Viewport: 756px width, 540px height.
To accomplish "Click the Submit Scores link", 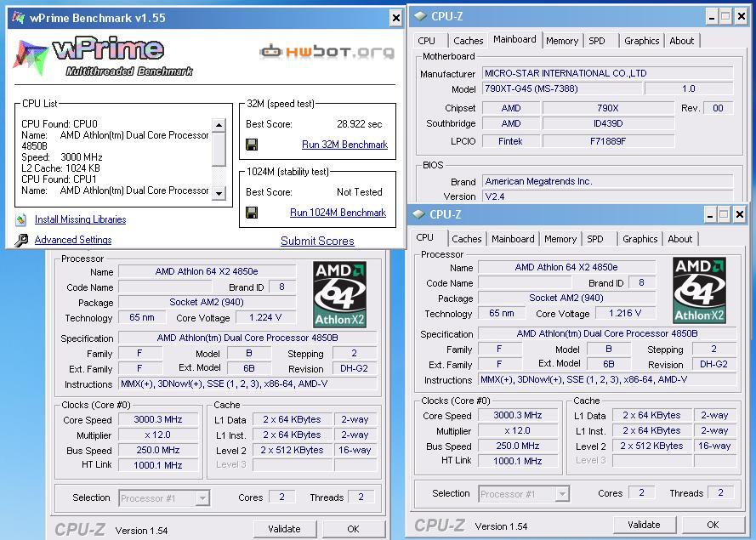I will click(x=317, y=241).
